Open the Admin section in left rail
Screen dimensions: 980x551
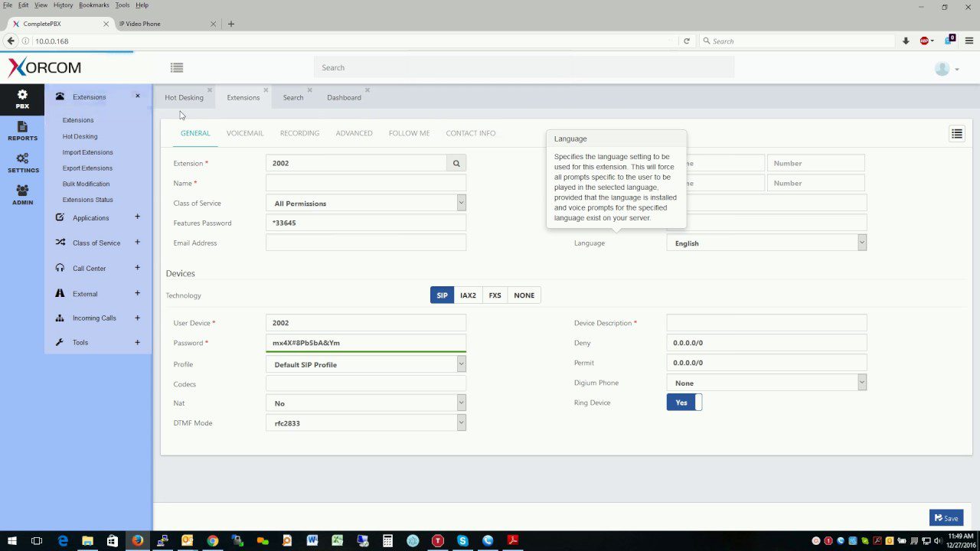point(22,195)
